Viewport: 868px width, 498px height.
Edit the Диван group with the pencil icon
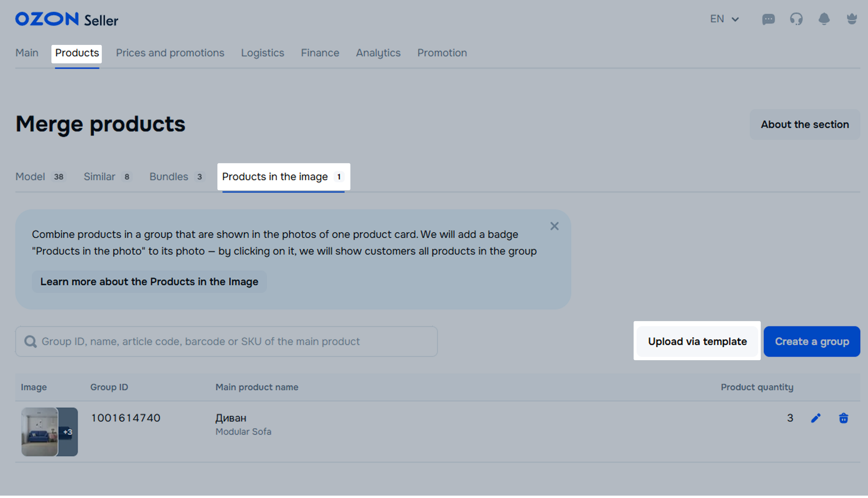point(816,418)
